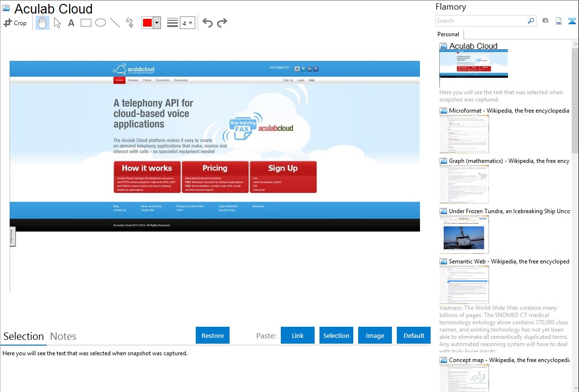
Task: Click the camera capture icon
Action: 545,21
